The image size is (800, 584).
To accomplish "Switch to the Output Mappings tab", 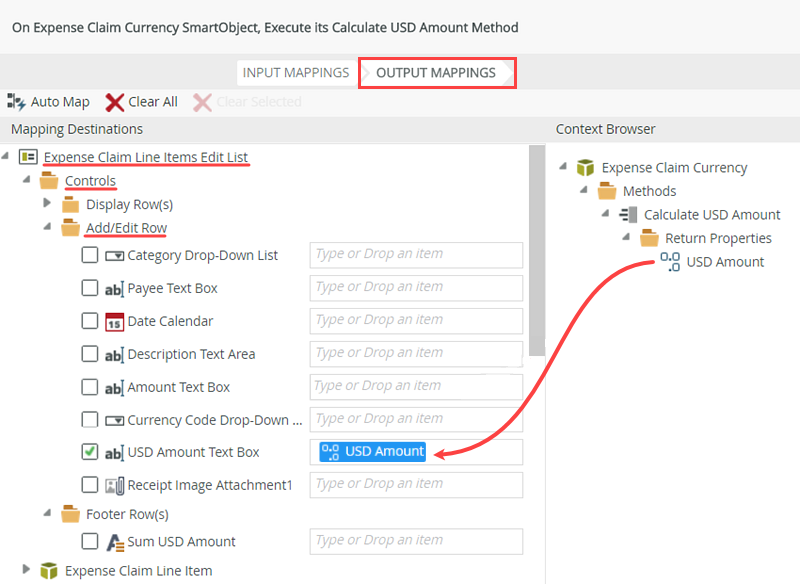I will coord(436,73).
